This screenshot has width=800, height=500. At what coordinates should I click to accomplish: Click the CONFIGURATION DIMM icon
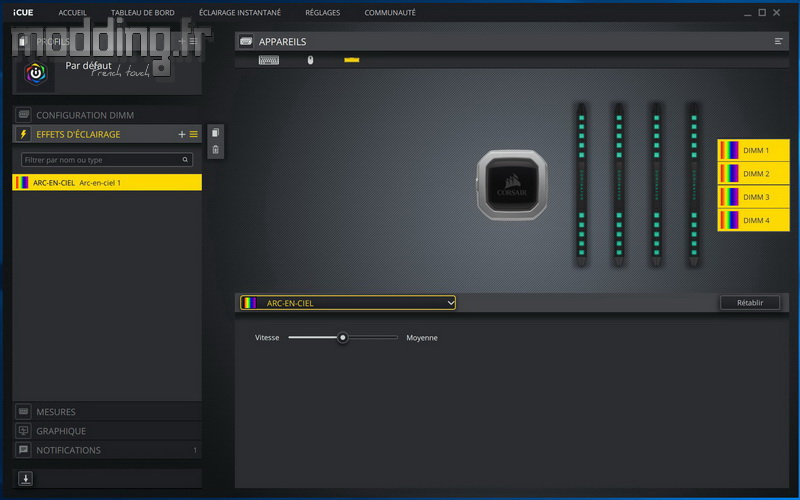[x=23, y=115]
